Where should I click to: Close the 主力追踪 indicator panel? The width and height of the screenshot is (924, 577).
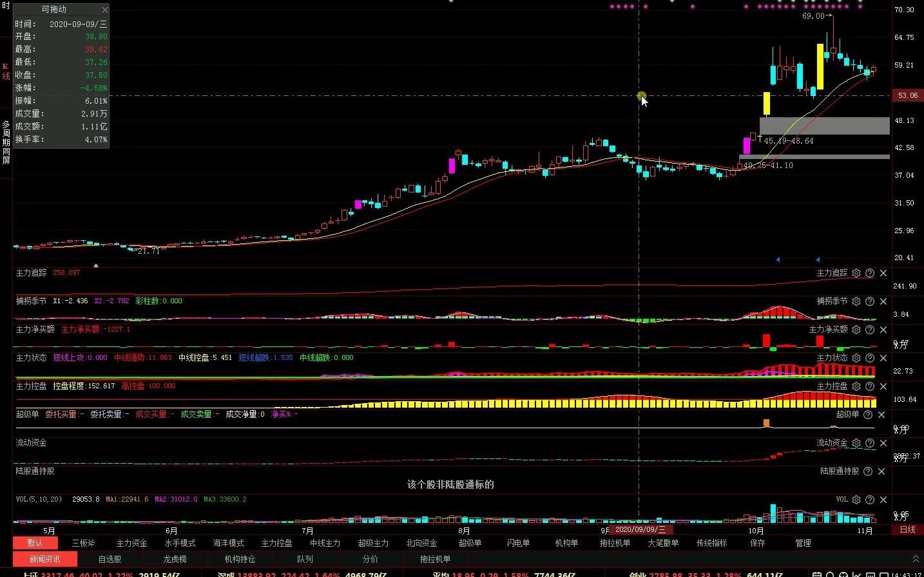tap(883, 273)
